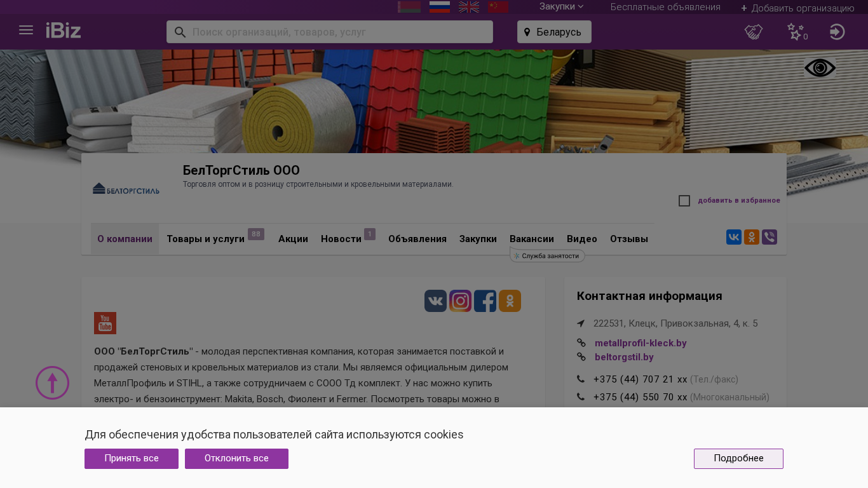Click phone number +375 (44) 707 21 xx
This screenshot has height=488, width=868.
pos(641,379)
